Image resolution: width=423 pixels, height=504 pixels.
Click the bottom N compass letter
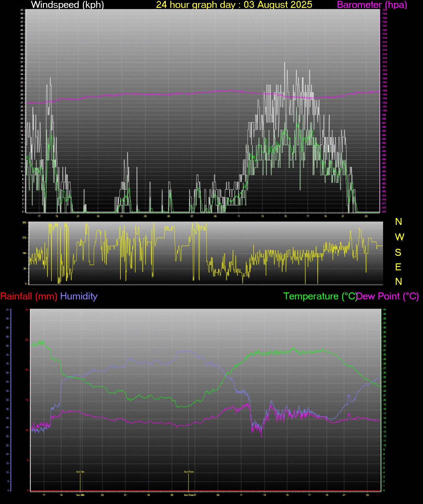pyautogui.click(x=398, y=282)
